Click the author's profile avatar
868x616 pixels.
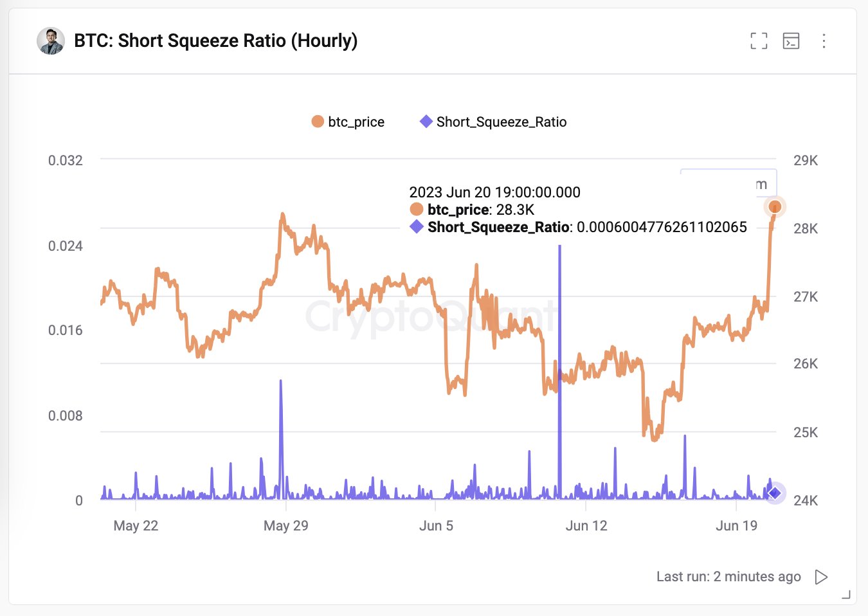(x=51, y=41)
